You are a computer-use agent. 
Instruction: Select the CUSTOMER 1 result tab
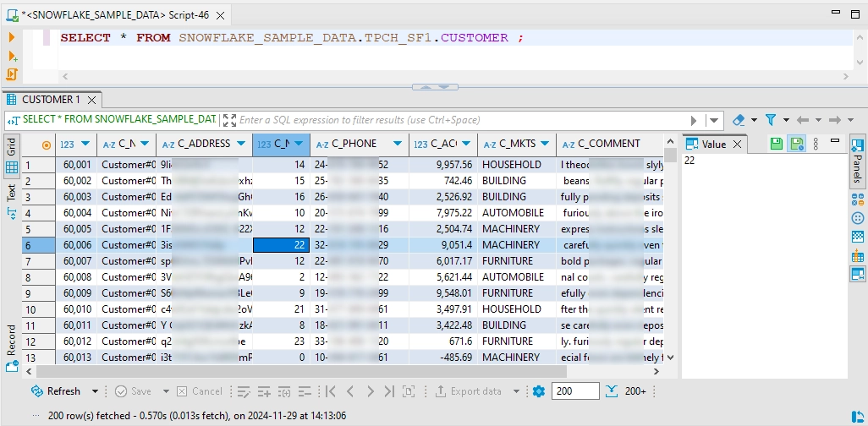(51, 100)
